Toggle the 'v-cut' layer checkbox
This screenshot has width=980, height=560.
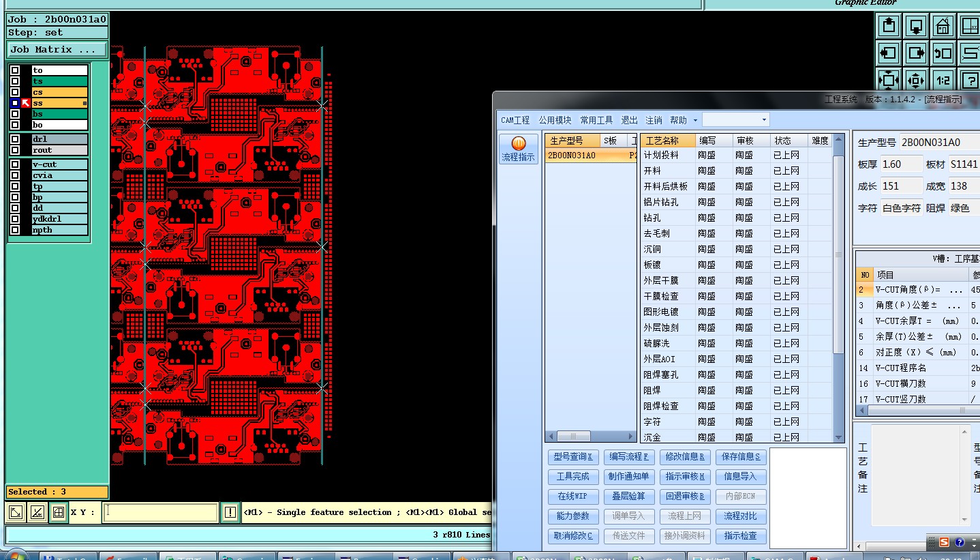[x=15, y=164]
